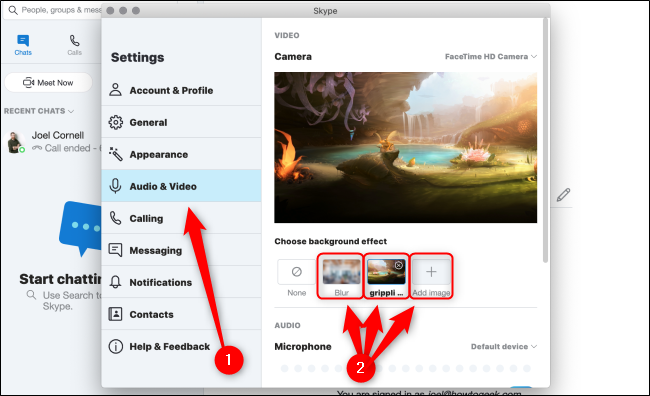Click the settings panel scrollbar
This screenshot has height=396, width=650.
tap(545, 140)
